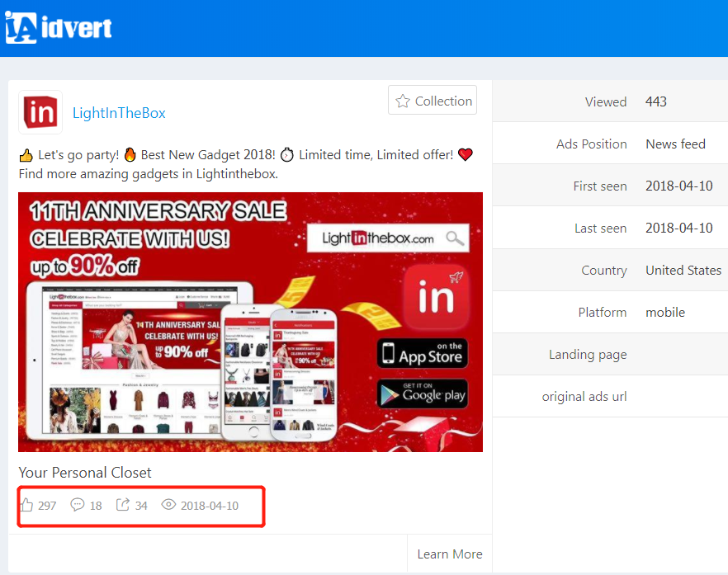Click the stopwatch emoji in ad text
Screen dimensions: 728x575
click(x=287, y=154)
